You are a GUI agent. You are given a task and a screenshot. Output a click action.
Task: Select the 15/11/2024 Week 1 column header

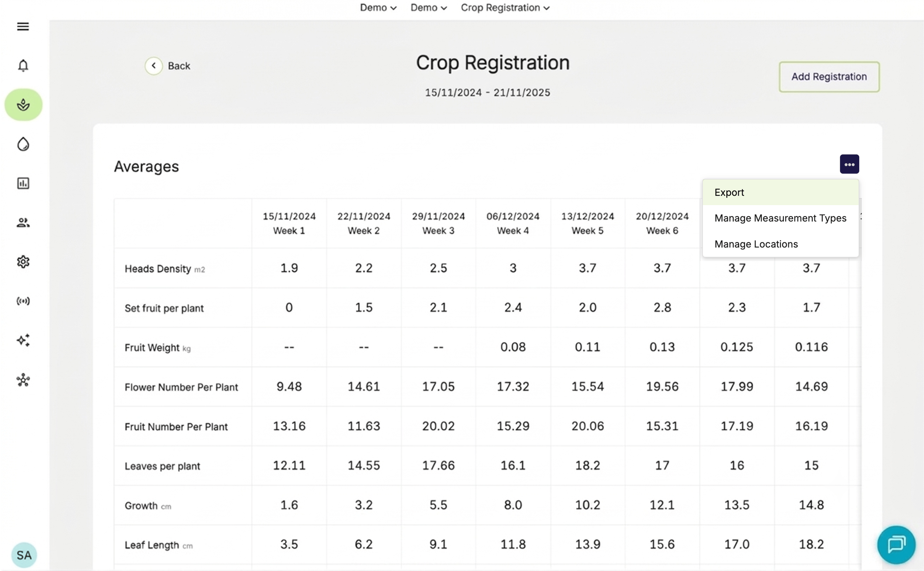pos(289,223)
